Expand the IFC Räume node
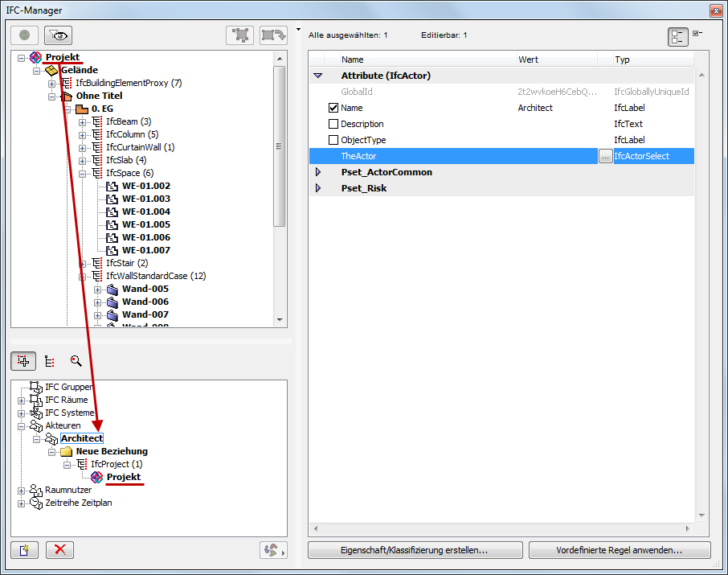728x575 pixels. click(21, 400)
